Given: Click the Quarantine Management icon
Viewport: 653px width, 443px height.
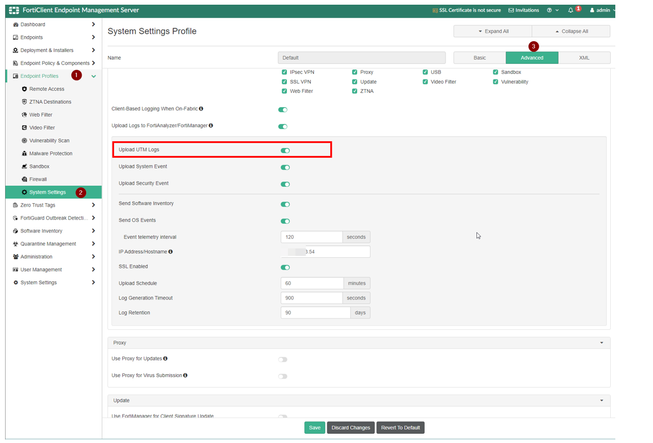Looking at the screenshot, I should click(15, 244).
